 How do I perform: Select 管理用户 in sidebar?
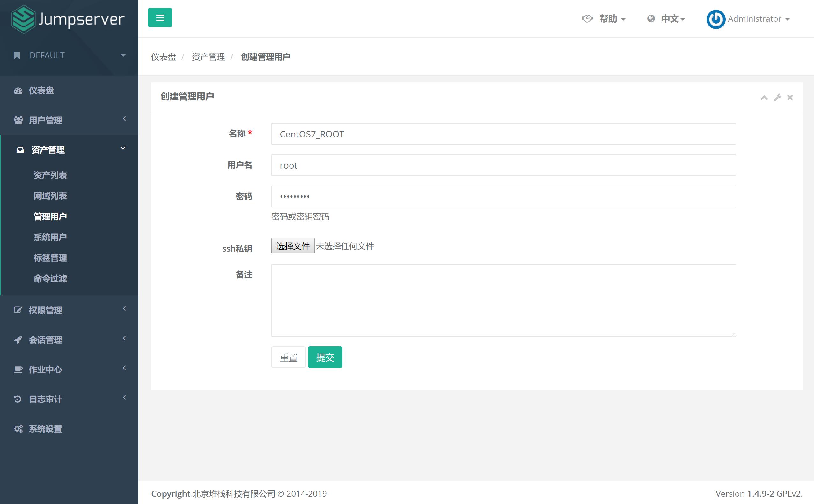[50, 216]
